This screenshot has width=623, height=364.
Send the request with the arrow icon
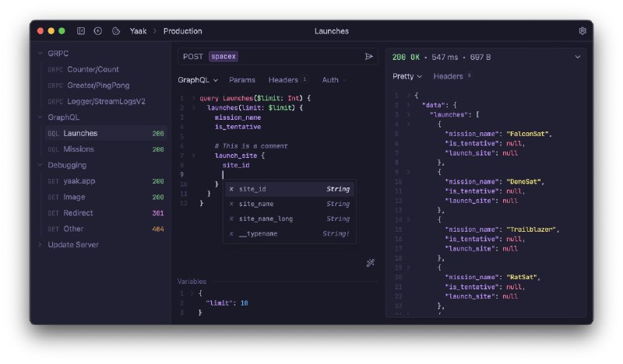click(369, 56)
